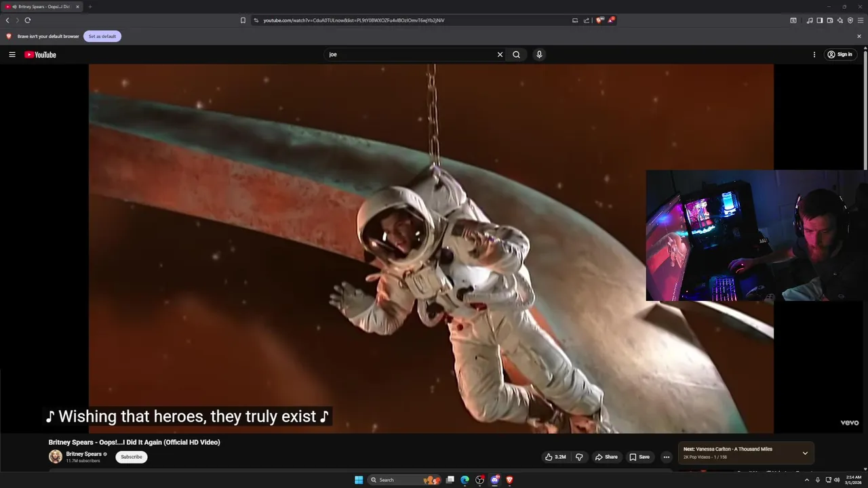Show hidden system tray icons
The image size is (868, 488).
tap(806, 480)
